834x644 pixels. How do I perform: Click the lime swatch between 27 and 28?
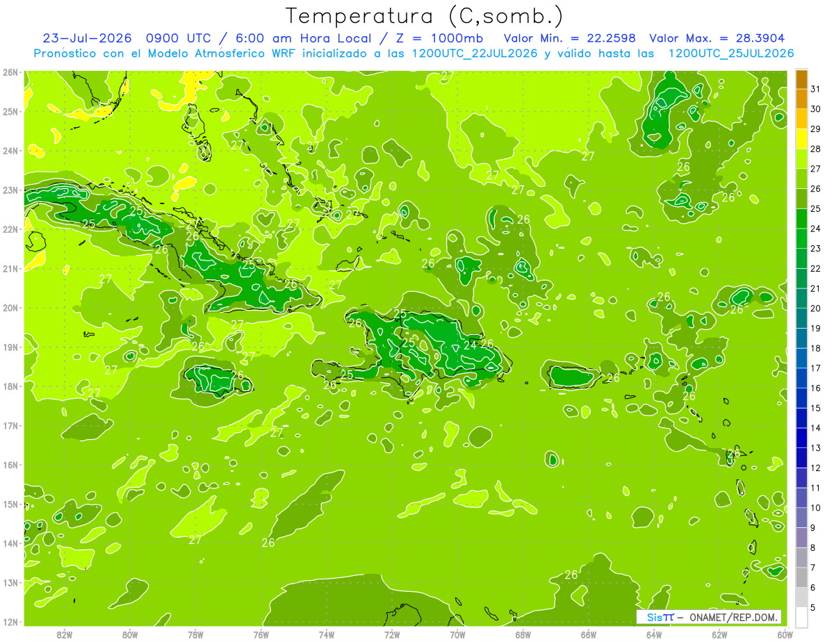point(801,159)
